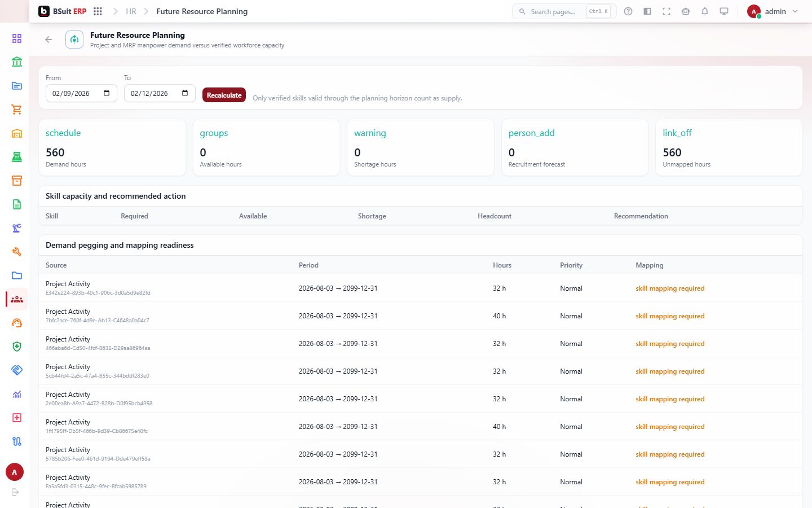
Task: Click the Mapping column header
Action: coord(650,265)
